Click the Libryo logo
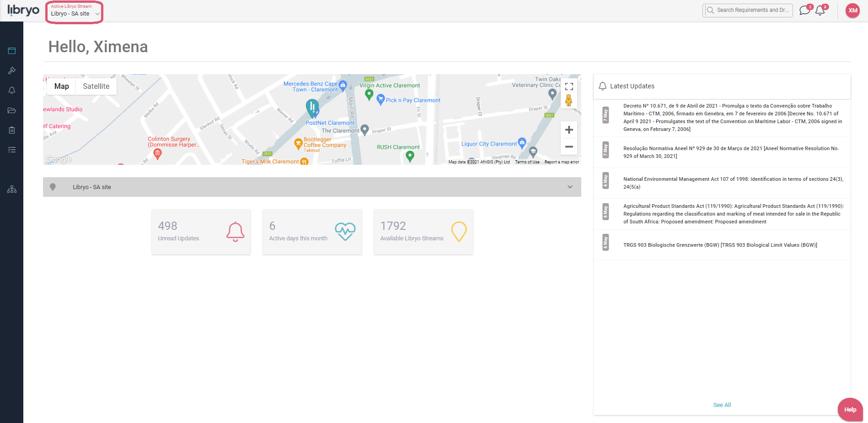The image size is (868, 423). (x=23, y=10)
